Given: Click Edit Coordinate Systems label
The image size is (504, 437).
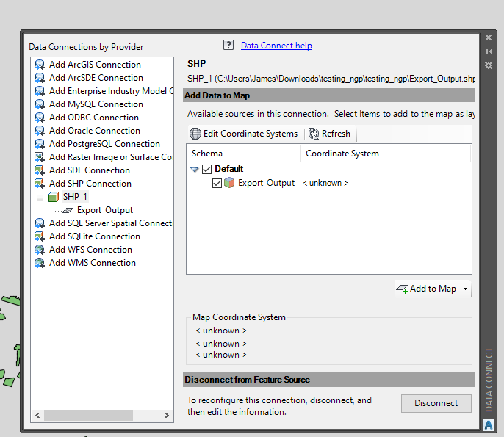Looking at the screenshot, I should (251, 134).
